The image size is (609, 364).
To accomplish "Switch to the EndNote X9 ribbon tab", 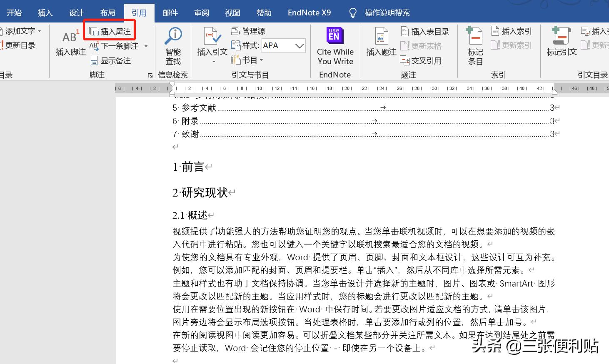I will click(309, 12).
